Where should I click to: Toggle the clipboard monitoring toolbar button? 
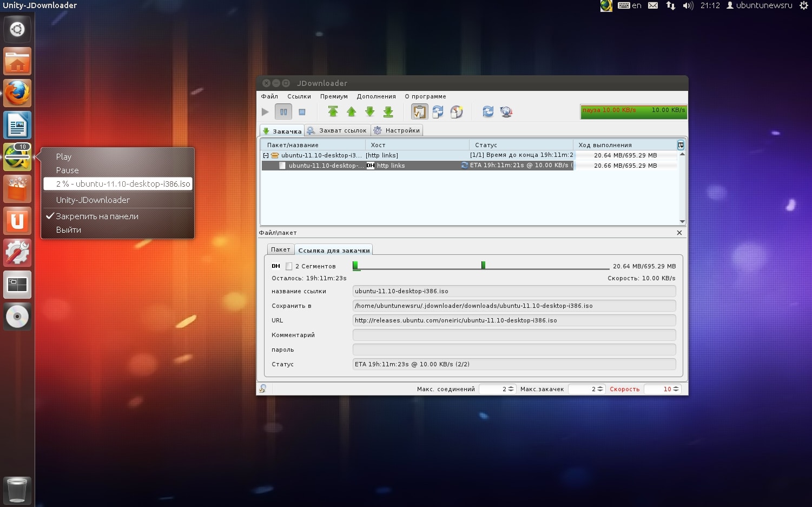420,111
